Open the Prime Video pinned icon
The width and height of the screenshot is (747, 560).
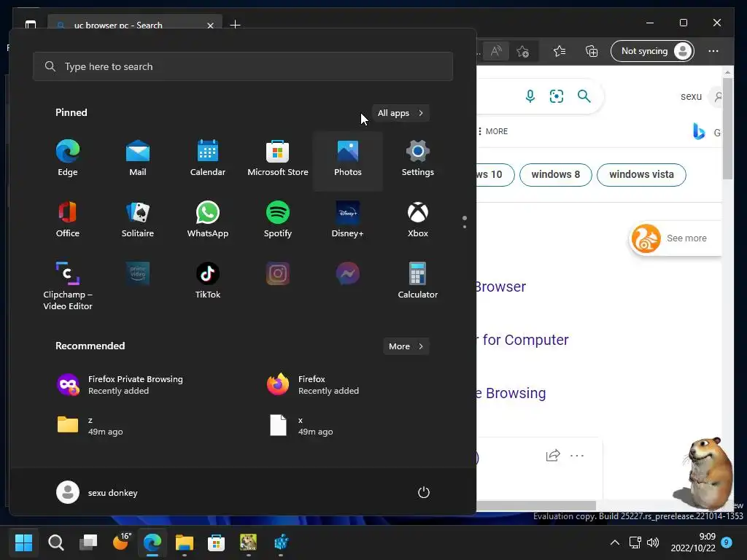138,274
